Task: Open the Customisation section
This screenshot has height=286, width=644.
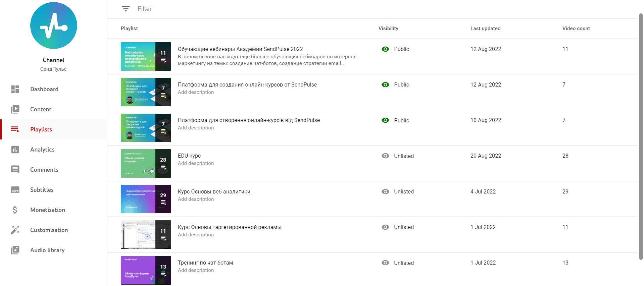Action: [54, 230]
